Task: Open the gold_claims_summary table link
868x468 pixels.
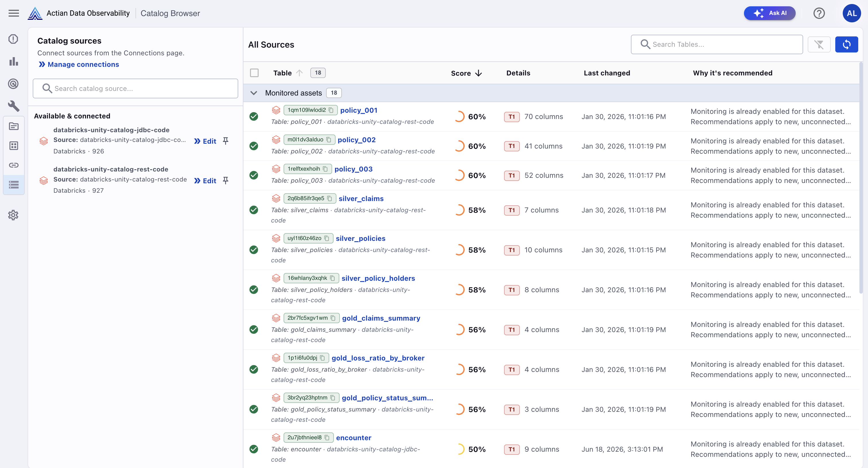Action: 381,318
